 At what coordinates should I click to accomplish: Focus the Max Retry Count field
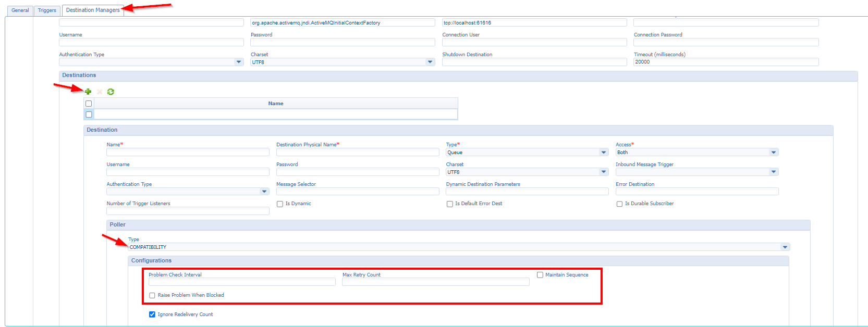(x=435, y=282)
